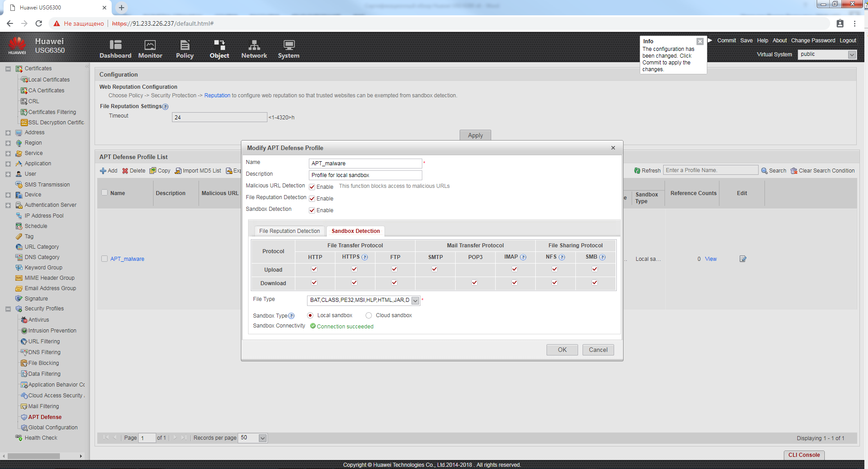
Task: Click the OK button in dialog
Action: (x=562, y=350)
